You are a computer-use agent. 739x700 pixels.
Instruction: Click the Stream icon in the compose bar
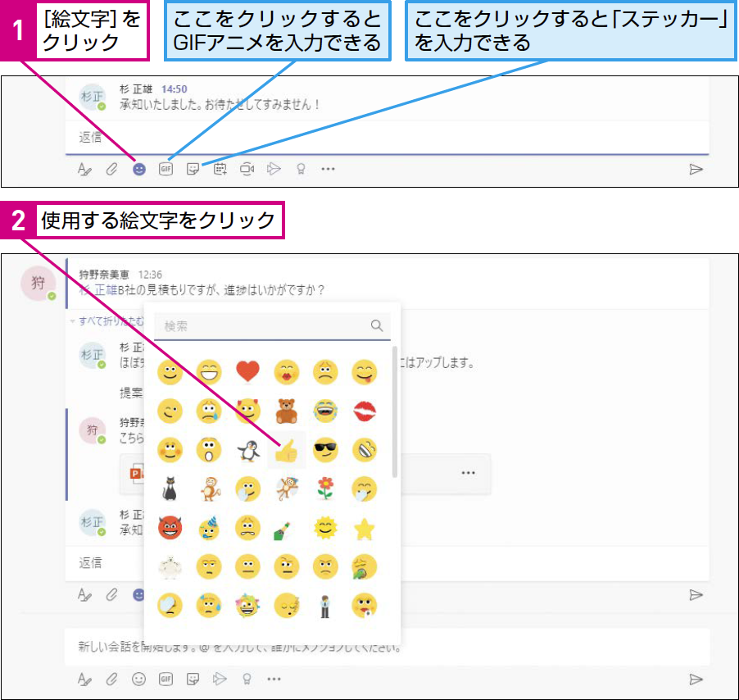273,168
